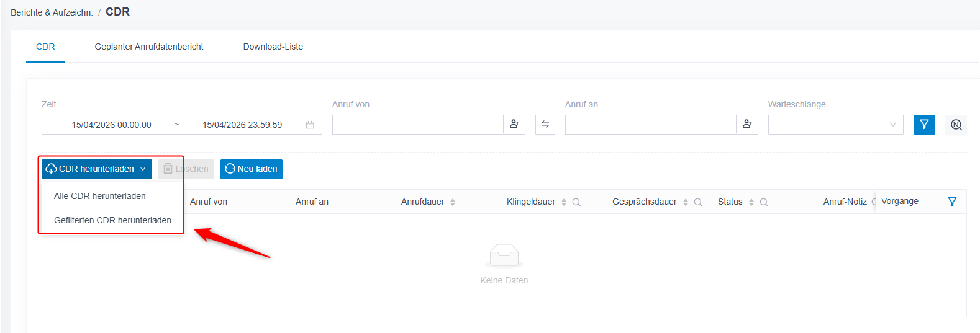Choose Gefilterten CDR herunterladen option
This screenshot has height=333, width=980.
(112, 220)
